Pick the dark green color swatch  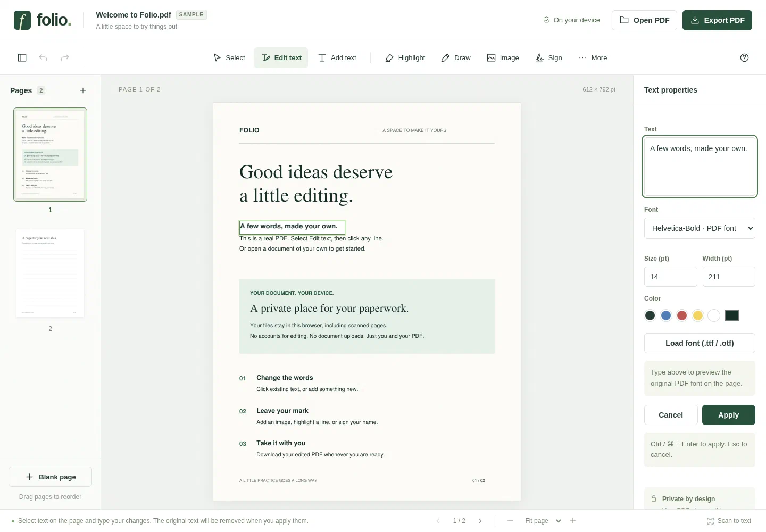pos(650,315)
